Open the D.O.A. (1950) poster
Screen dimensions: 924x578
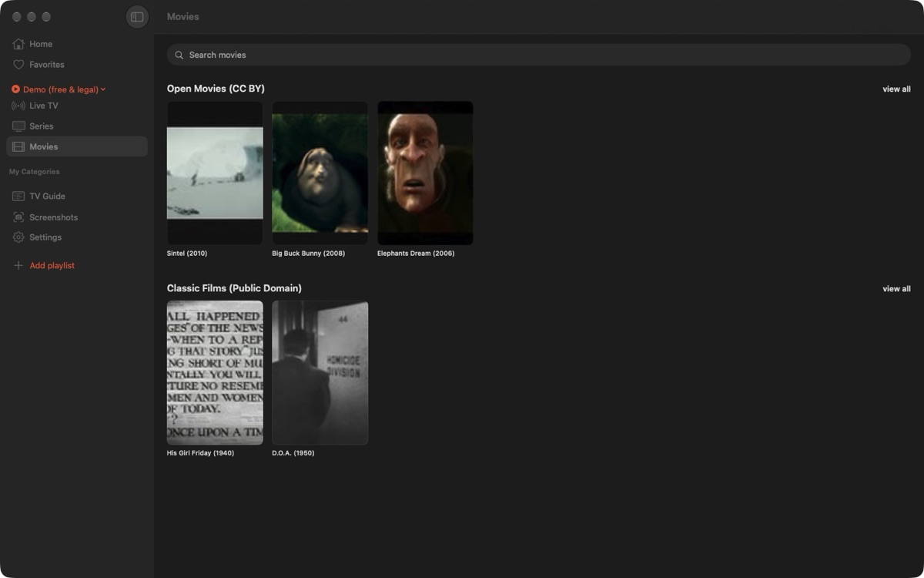320,373
